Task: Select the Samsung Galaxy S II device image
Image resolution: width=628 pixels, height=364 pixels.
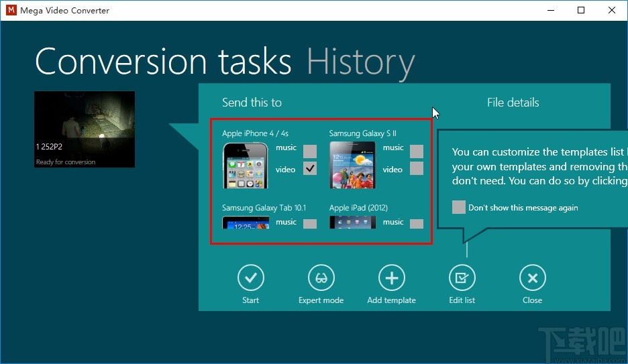Action: pos(352,165)
